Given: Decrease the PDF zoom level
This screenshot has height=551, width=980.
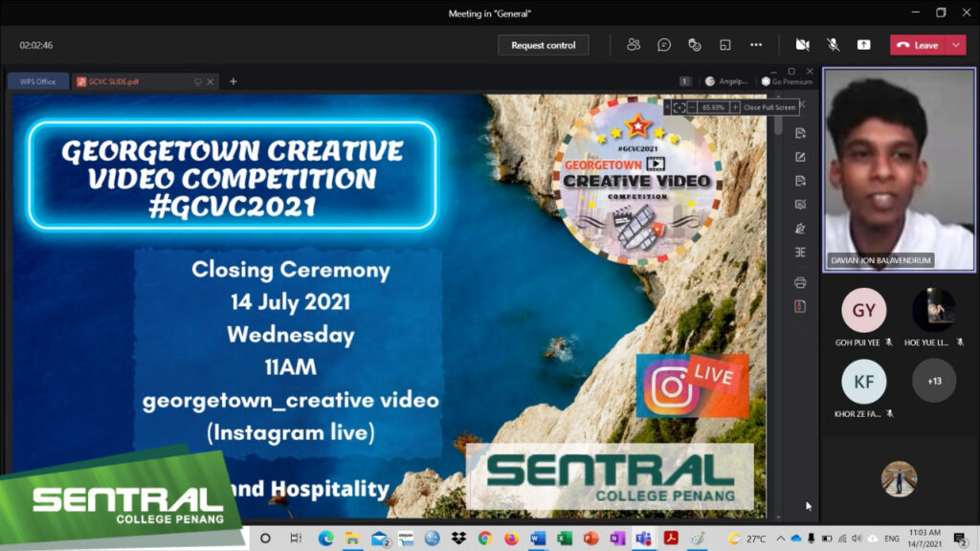Looking at the screenshot, I should (x=692, y=107).
